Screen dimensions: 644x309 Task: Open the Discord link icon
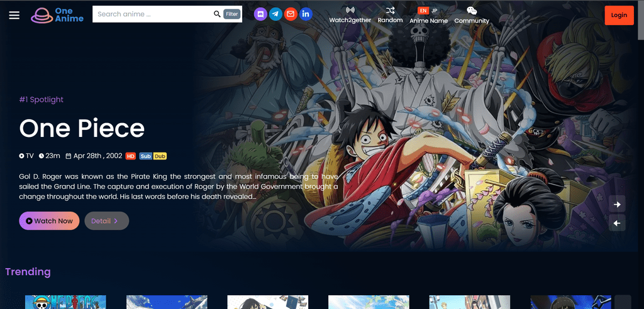click(x=260, y=14)
